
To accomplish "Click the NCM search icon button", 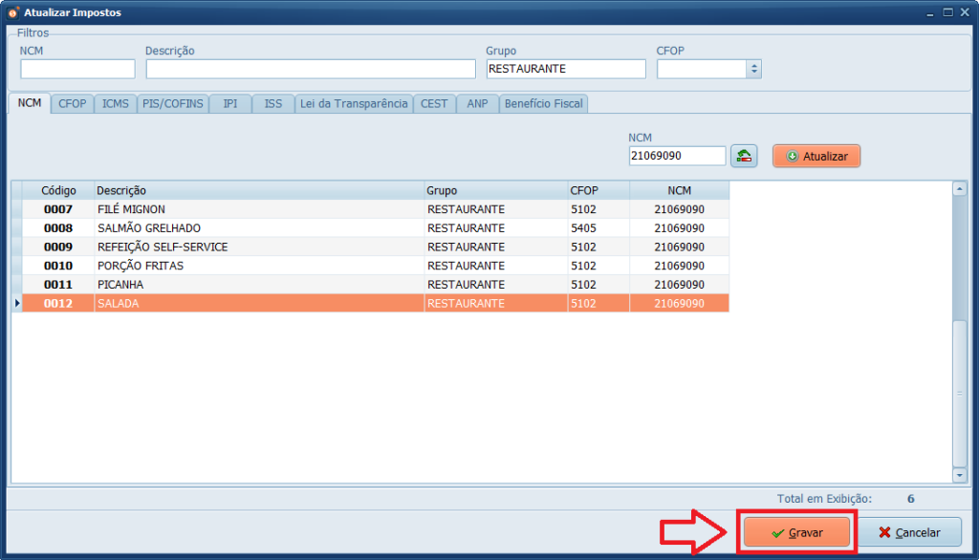I will (744, 156).
